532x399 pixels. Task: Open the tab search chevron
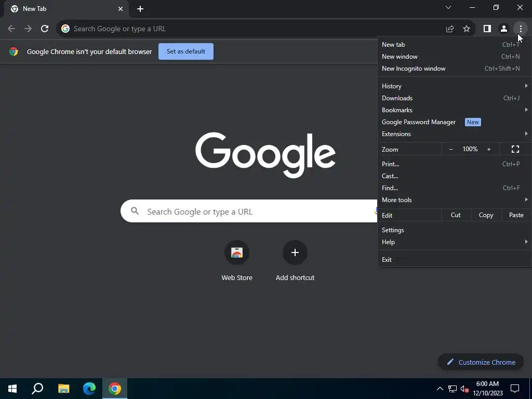point(448,7)
